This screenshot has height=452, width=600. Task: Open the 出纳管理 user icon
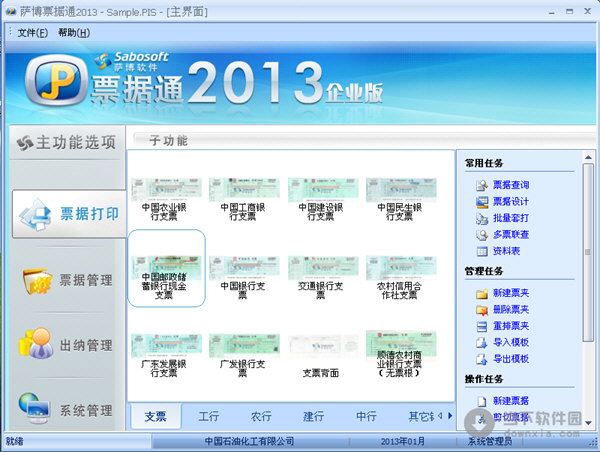coord(36,343)
